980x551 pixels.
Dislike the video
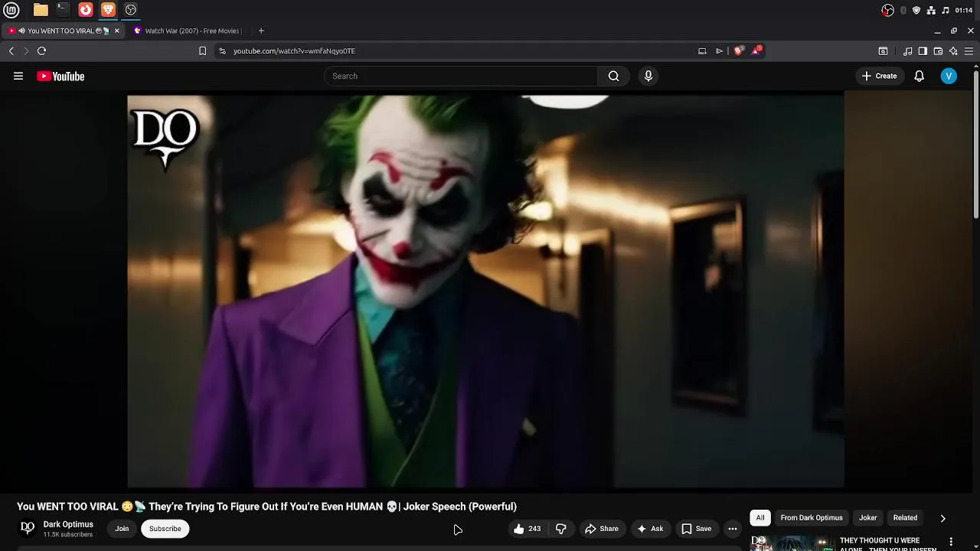pyautogui.click(x=561, y=529)
